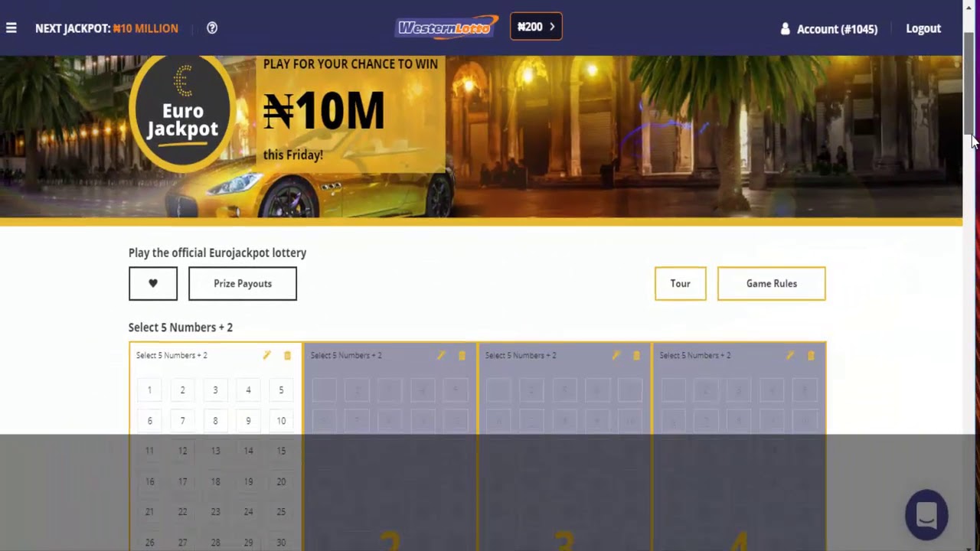Select number 24 on first ticket
The height and width of the screenshot is (551, 980).
click(248, 512)
